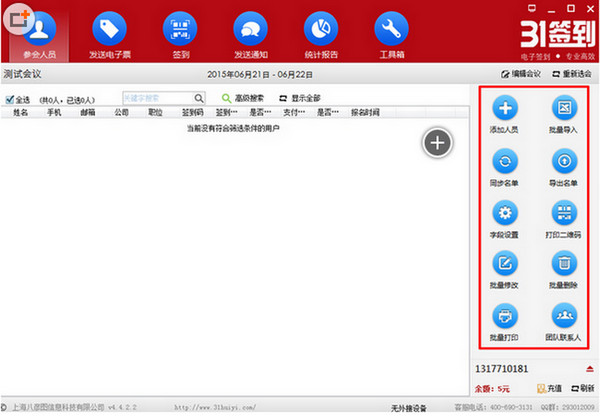Image resolution: width=600 pixels, height=416 pixels.
Task: Click 重新选会 to reselect meeting
Action: pos(572,74)
